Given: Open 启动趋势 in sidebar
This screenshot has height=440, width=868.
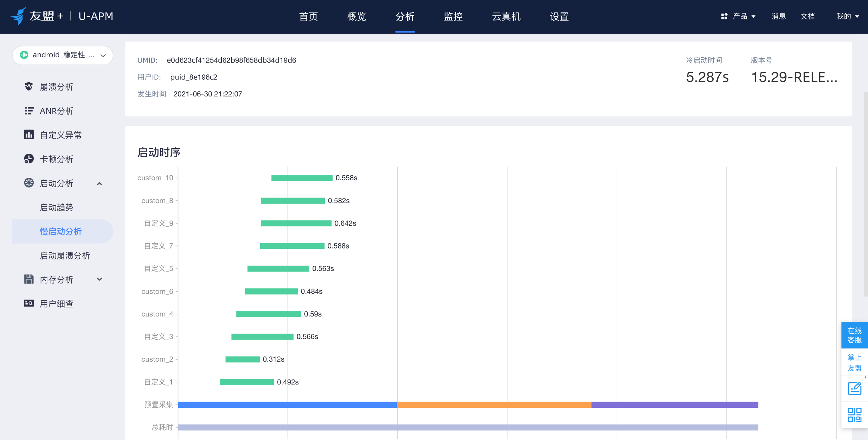Looking at the screenshot, I should [57, 207].
